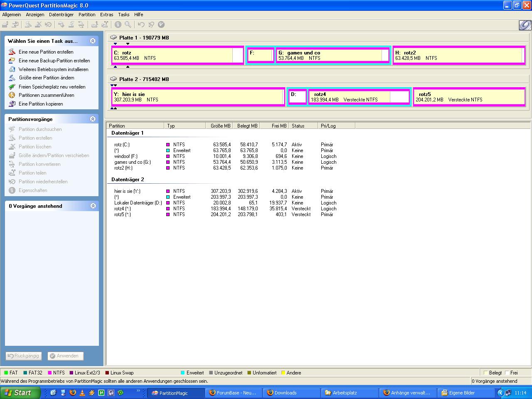Select the 'Y: hier is sie' partition block
The width and height of the screenshot is (532, 399).
(x=198, y=97)
